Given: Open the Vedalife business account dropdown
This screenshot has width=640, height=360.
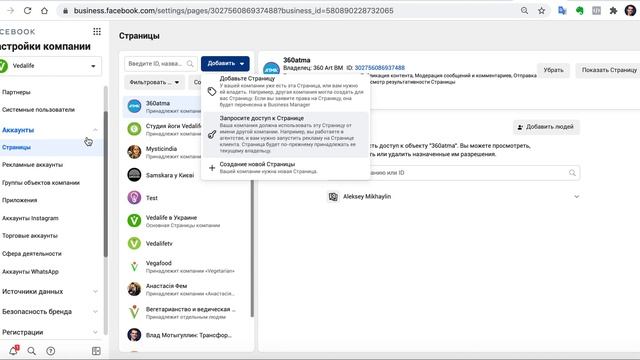Looking at the screenshot, I should 51,66.
